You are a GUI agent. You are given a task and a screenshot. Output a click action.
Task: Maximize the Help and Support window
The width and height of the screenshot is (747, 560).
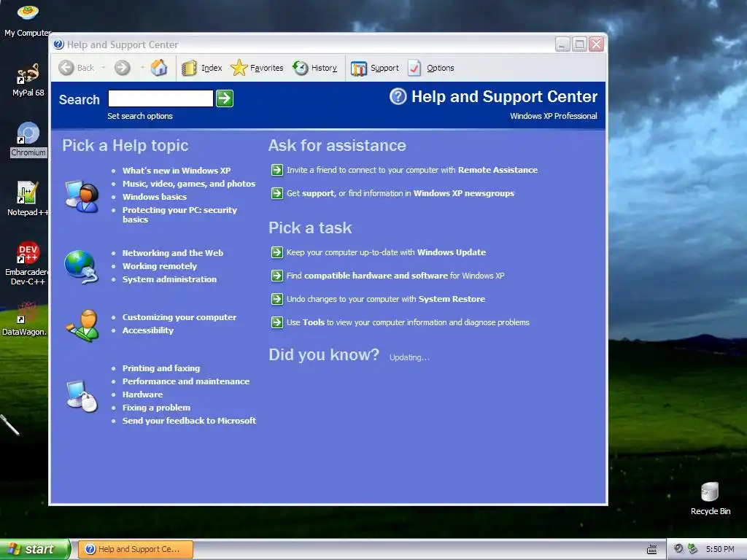tap(579, 44)
